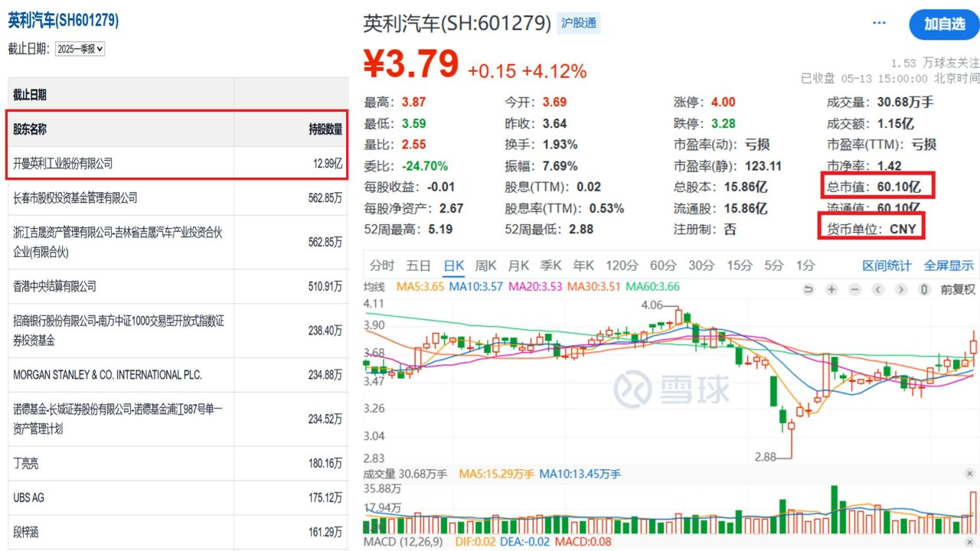The height and width of the screenshot is (551, 980).
Task: Switch to the 30分 interval tab
Action: pyautogui.click(x=701, y=266)
